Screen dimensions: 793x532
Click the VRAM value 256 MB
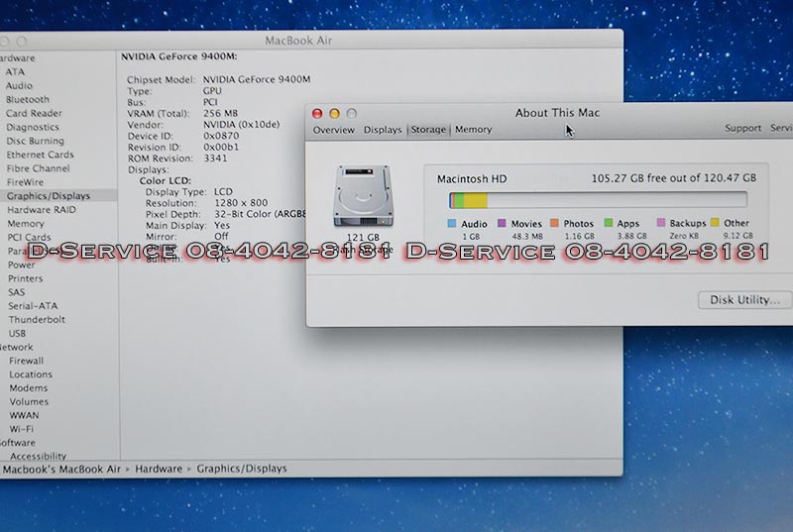(x=220, y=113)
